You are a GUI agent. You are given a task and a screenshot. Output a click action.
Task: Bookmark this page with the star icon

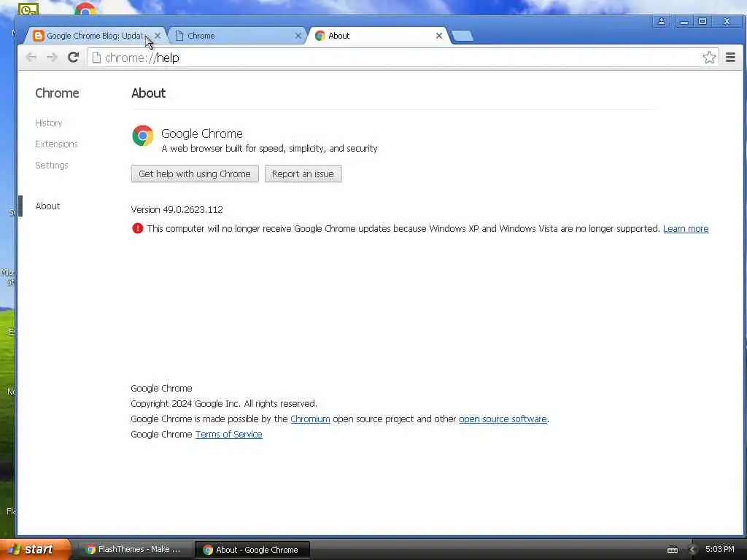(709, 58)
